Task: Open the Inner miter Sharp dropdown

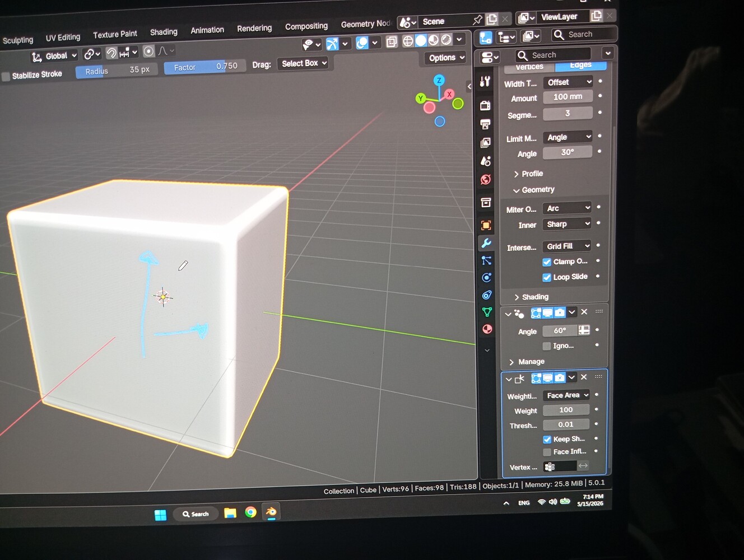Action: (567, 224)
